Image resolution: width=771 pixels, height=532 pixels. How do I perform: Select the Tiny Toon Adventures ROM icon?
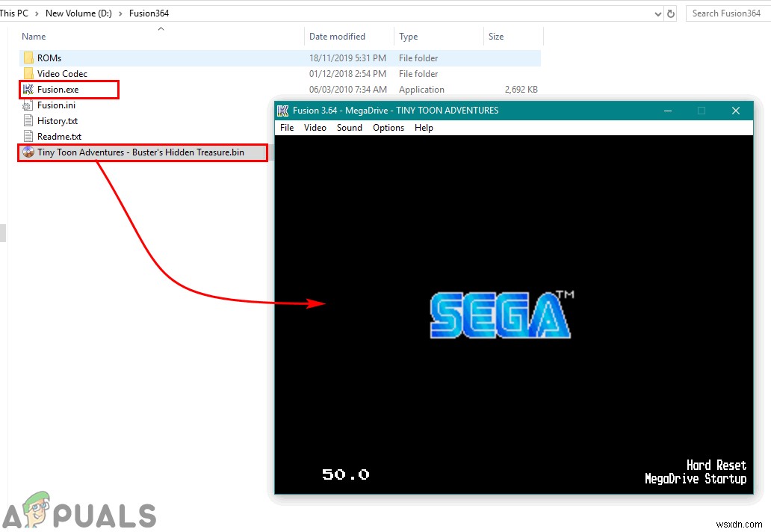(x=28, y=152)
